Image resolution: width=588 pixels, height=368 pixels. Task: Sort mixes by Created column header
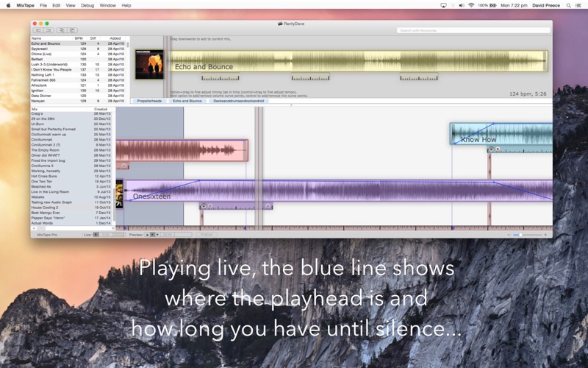[101, 109]
